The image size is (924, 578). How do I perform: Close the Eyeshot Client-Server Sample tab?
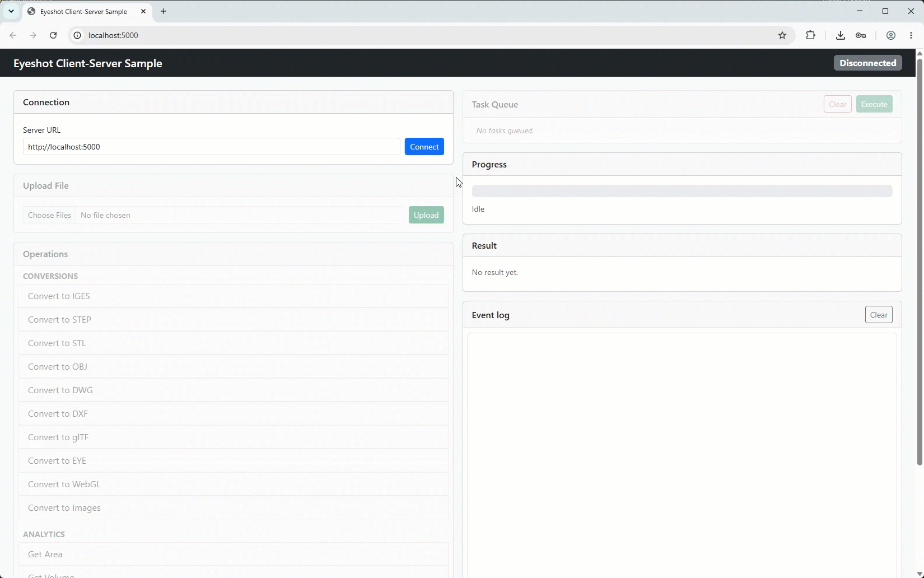[x=143, y=11]
